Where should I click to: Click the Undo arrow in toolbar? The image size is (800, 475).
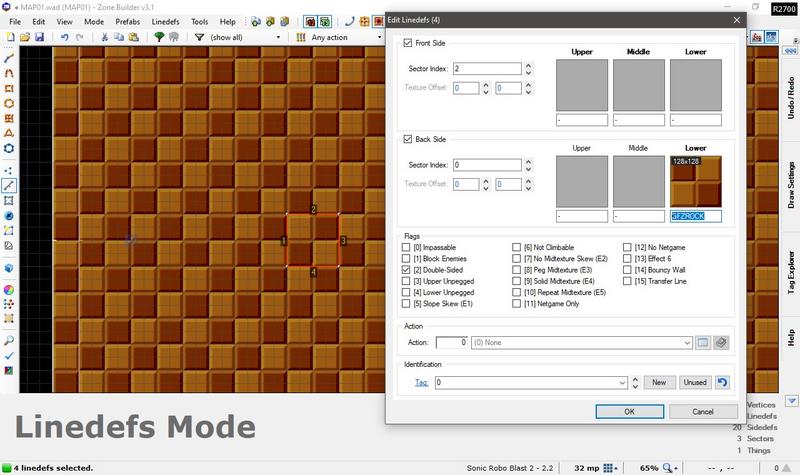point(64,37)
